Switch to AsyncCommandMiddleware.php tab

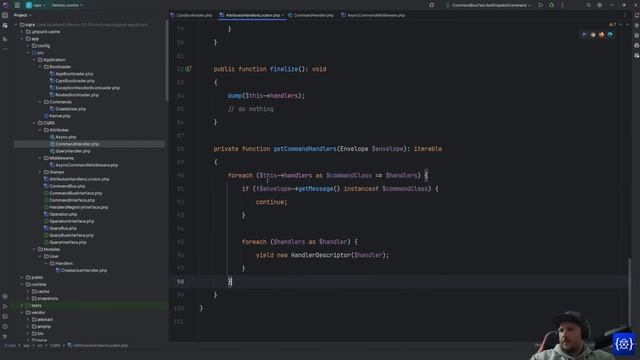point(373,15)
